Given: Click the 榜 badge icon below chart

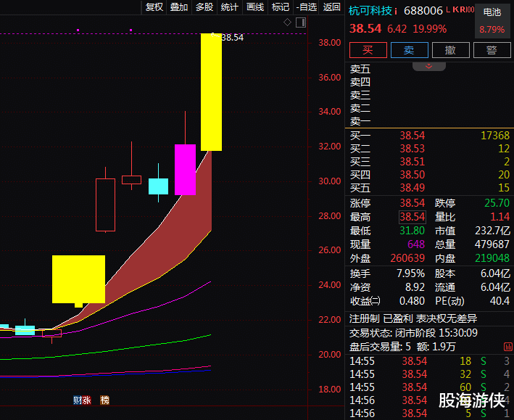Looking at the screenshot, I should [104, 400].
